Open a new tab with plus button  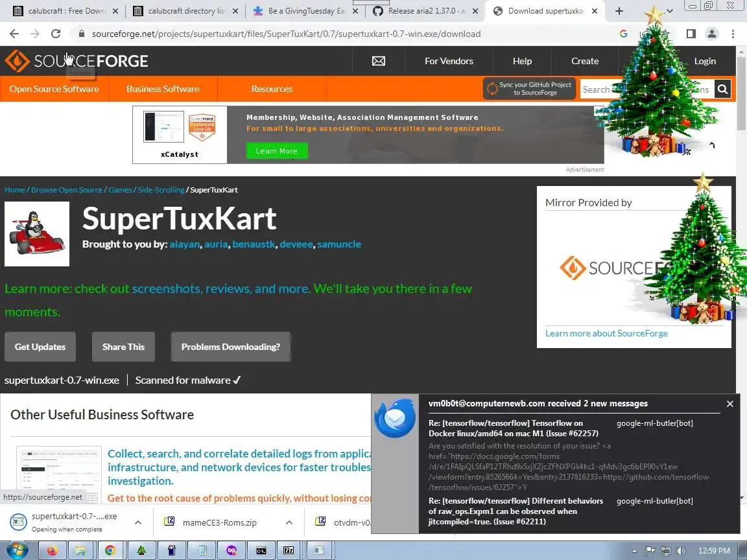(x=619, y=11)
